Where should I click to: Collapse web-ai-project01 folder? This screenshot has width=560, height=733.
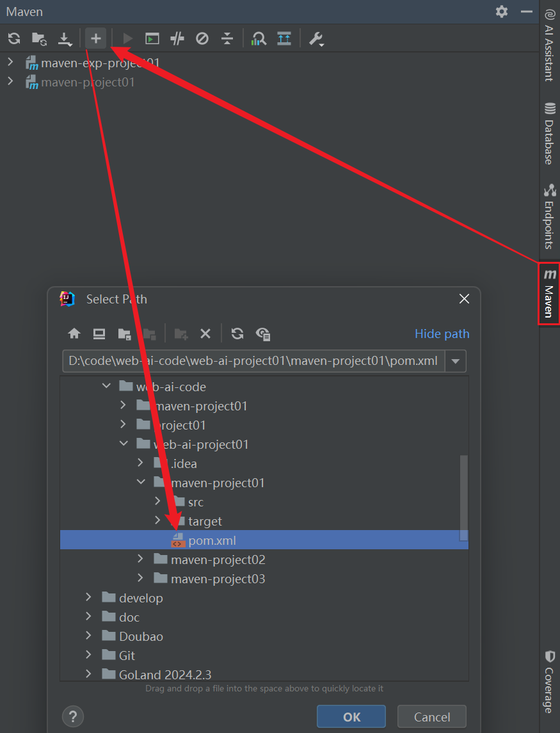(x=124, y=443)
